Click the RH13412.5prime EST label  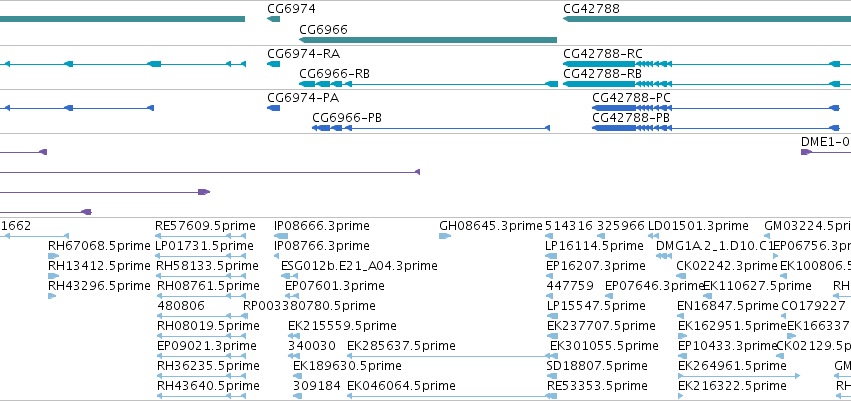coord(99,266)
